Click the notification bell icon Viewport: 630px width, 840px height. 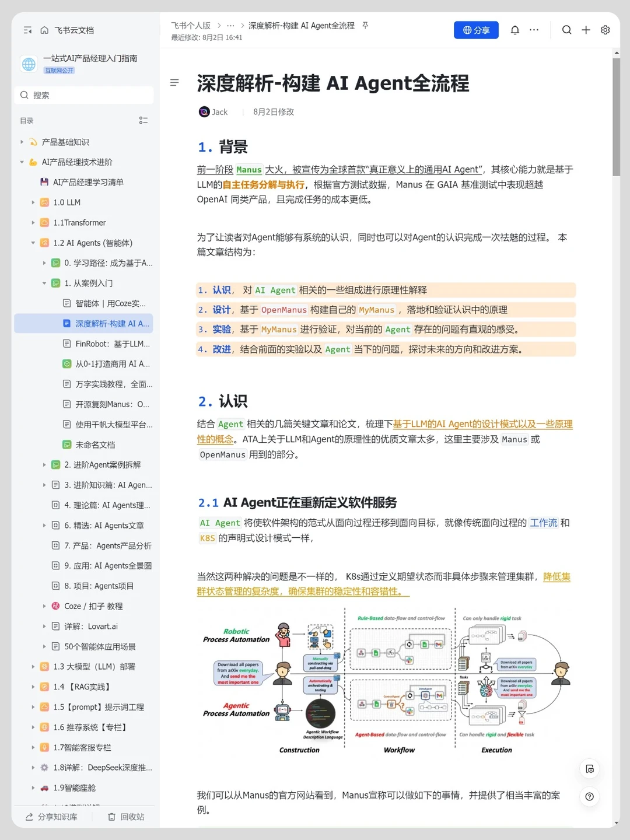click(515, 30)
